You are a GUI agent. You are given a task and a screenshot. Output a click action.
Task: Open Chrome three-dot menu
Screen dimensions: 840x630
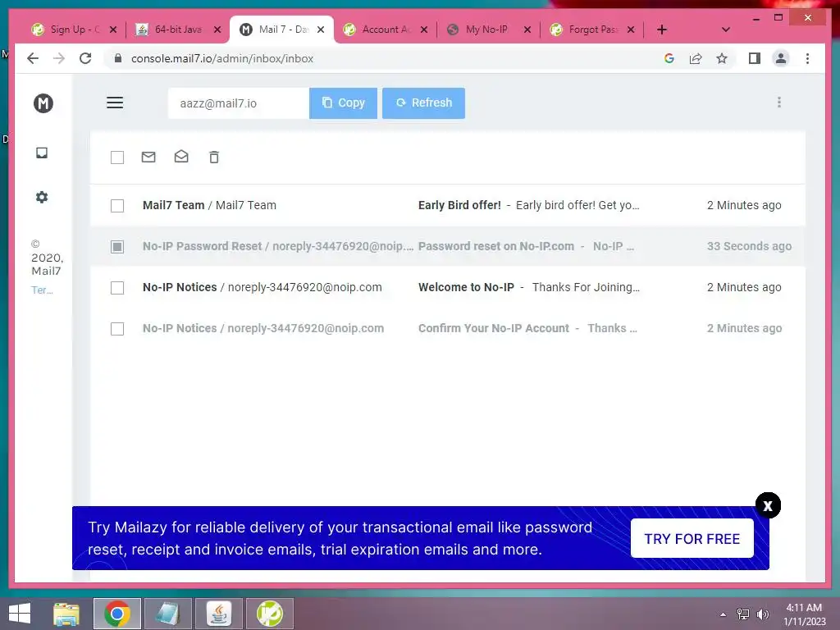tap(807, 58)
